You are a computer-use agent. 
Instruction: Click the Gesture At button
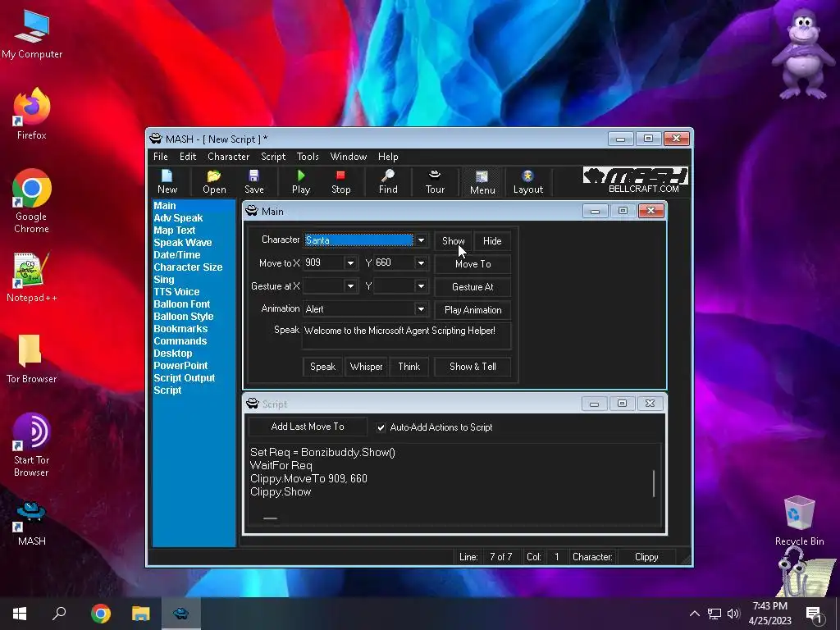472,287
